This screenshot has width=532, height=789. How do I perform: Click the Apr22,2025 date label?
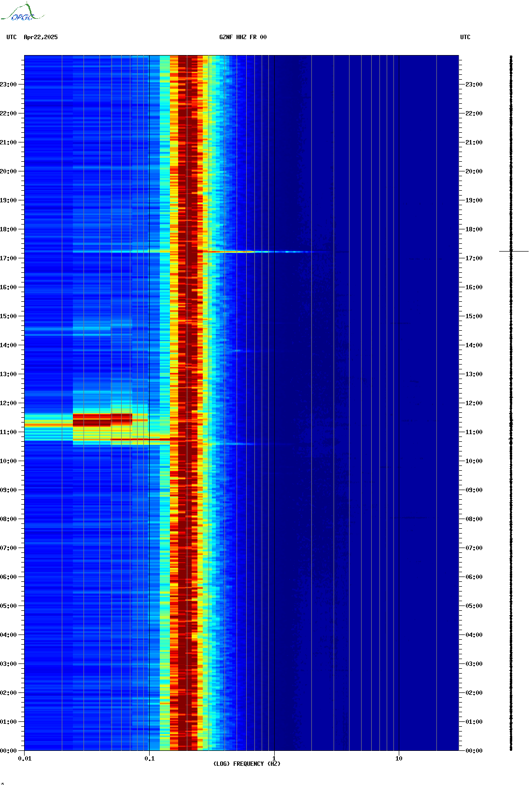41,37
